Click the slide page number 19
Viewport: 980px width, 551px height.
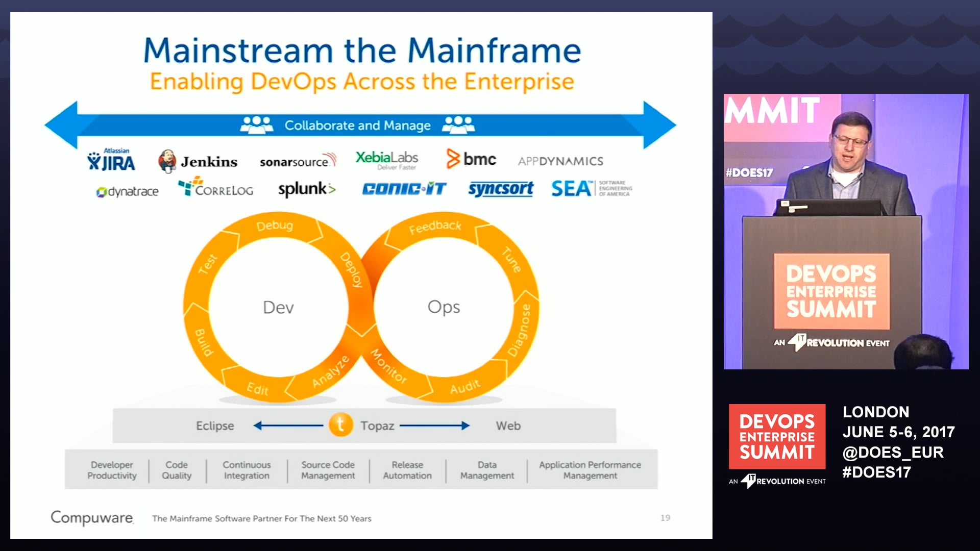point(665,517)
